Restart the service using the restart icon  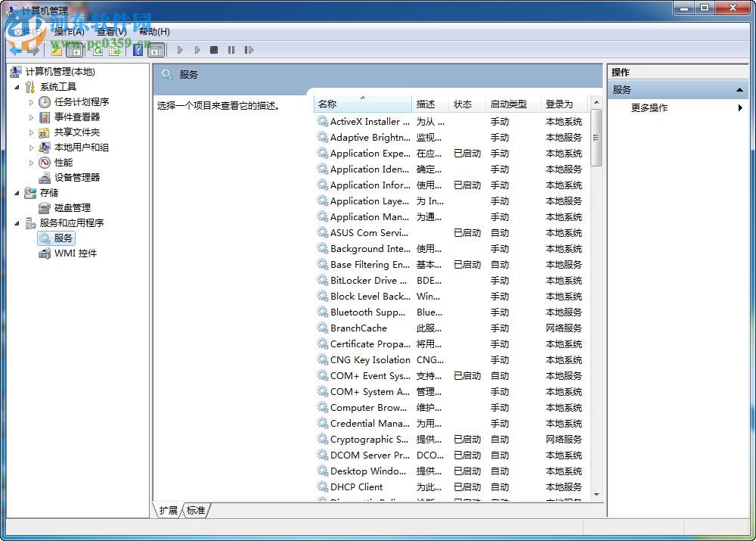[x=249, y=50]
